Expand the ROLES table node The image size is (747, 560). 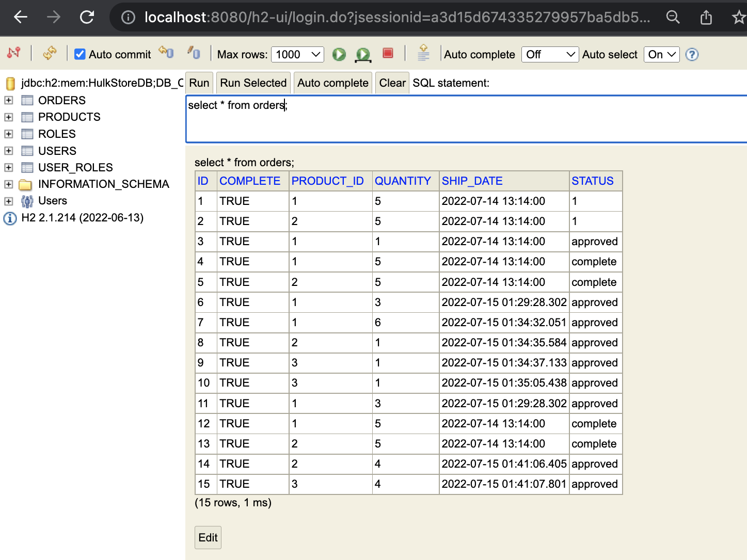tap(9, 134)
